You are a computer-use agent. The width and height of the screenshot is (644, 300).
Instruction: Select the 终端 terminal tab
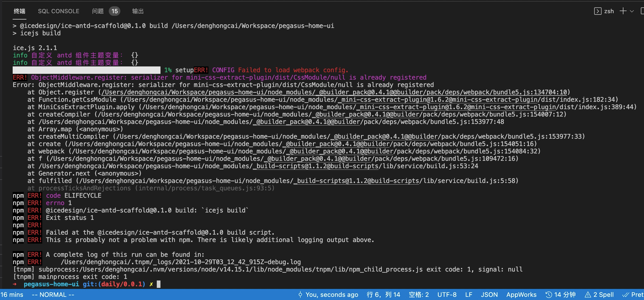[x=20, y=11]
